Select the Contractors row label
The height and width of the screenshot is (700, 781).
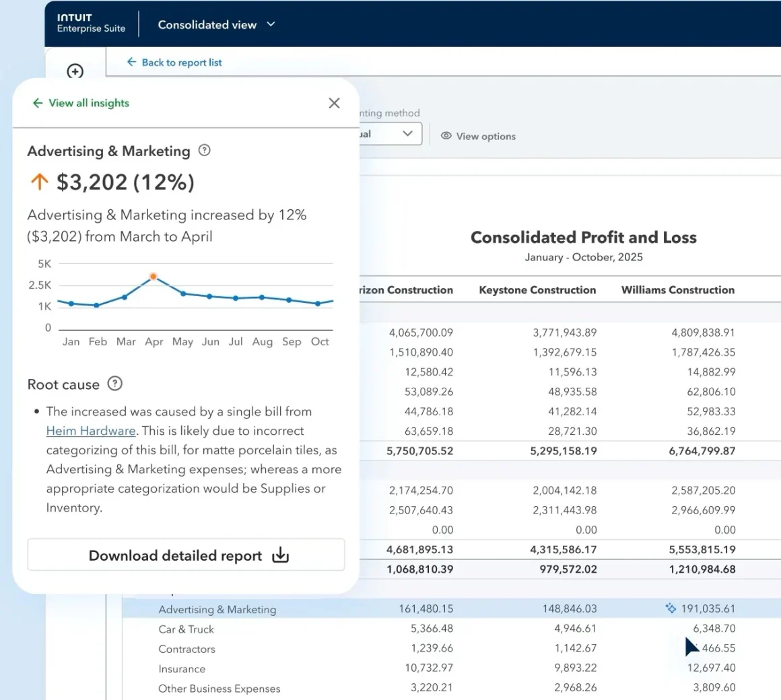click(186, 650)
